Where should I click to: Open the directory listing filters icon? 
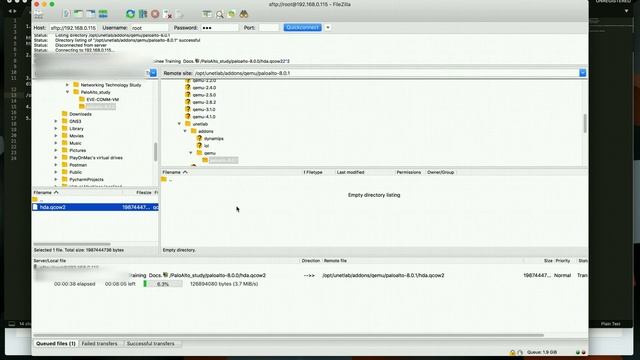click(x=207, y=14)
